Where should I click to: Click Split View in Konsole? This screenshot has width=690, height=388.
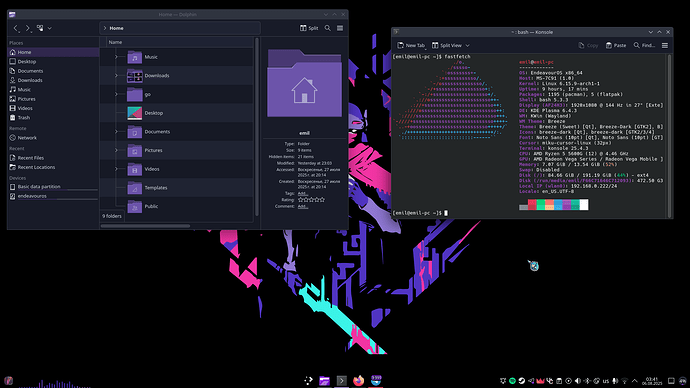point(447,45)
